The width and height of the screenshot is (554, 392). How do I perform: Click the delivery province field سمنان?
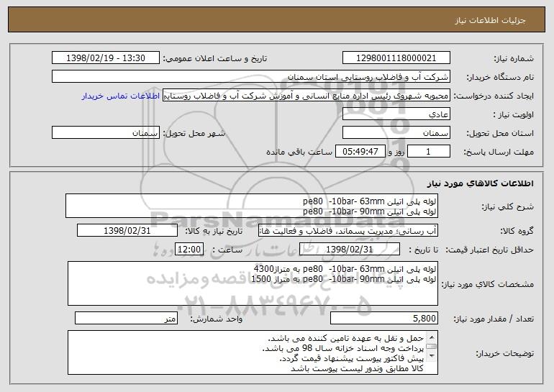coord(396,133)
